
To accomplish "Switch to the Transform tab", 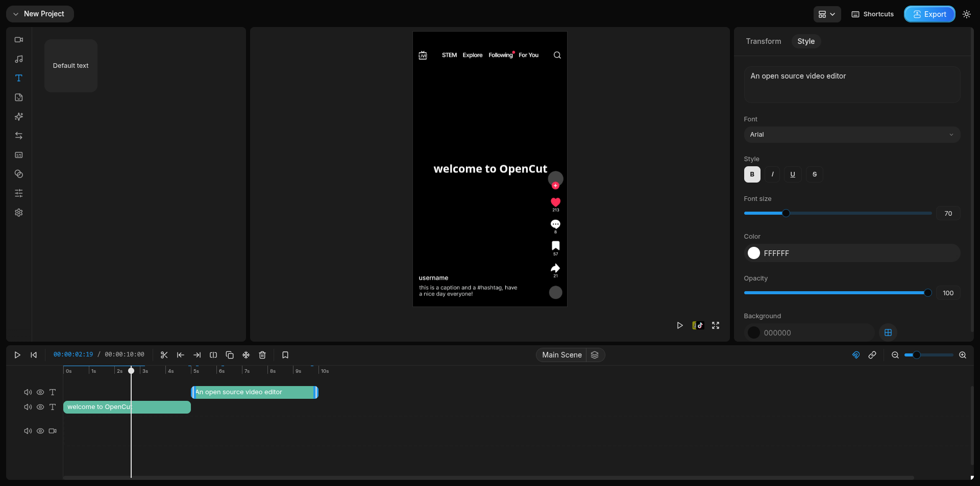I will (x=763, y=41).
